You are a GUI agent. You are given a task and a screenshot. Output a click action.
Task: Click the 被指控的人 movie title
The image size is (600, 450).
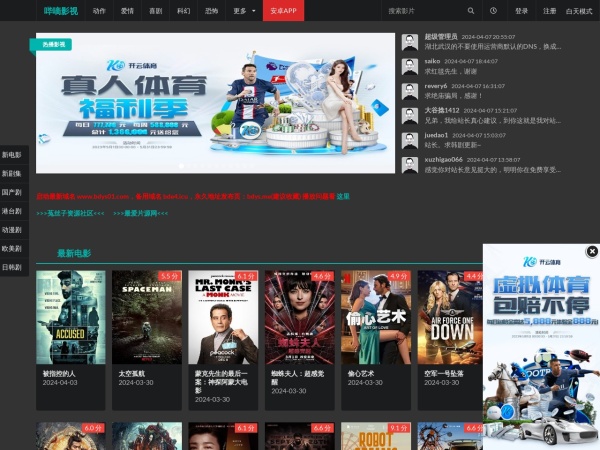[59, 373]
